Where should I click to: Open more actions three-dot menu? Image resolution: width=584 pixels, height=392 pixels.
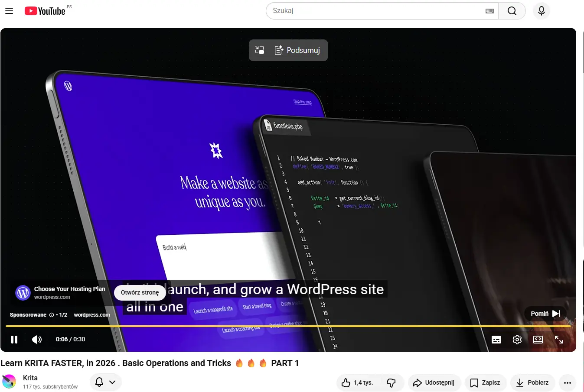click(x=568, y=382)
